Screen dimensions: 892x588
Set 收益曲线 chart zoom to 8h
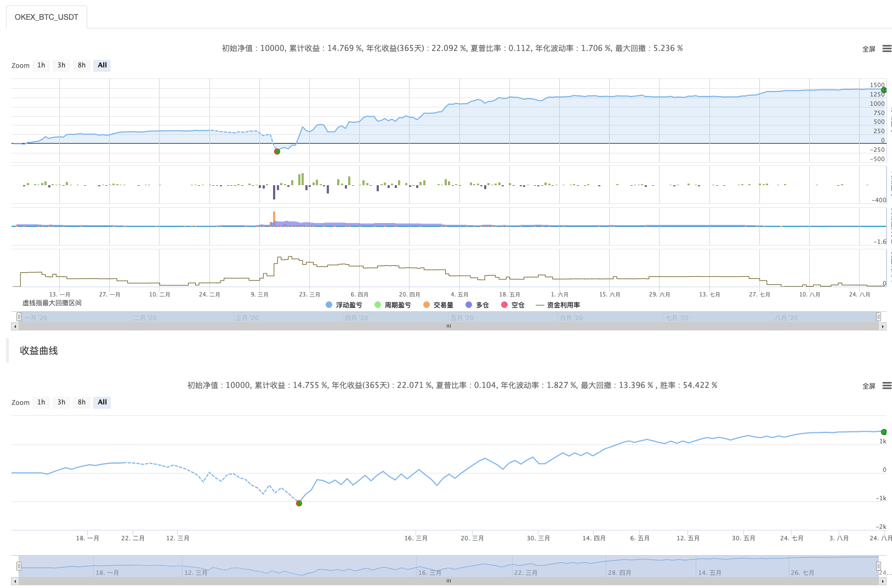tap(82, 402)
